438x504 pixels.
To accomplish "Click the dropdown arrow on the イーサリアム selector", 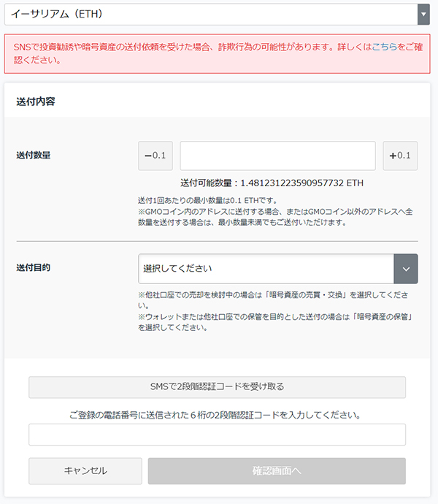I will point(423,15).
